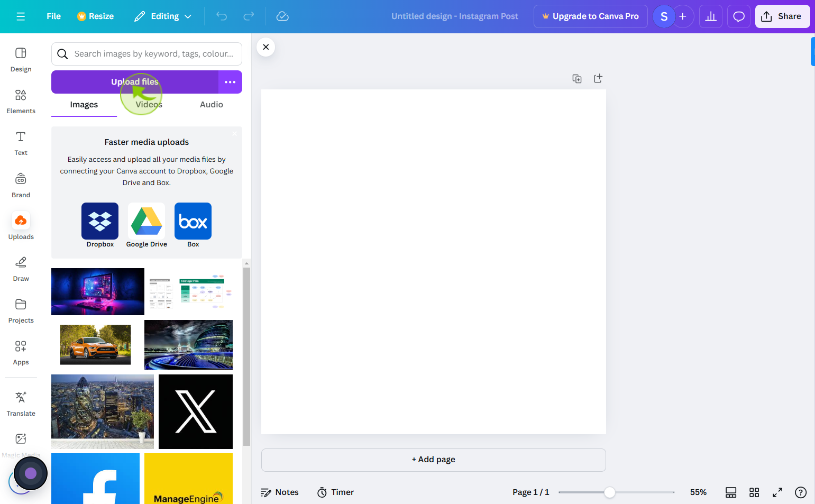Open the Apps panel
This screenshot has width=815, height=504.
pos(21,352)
